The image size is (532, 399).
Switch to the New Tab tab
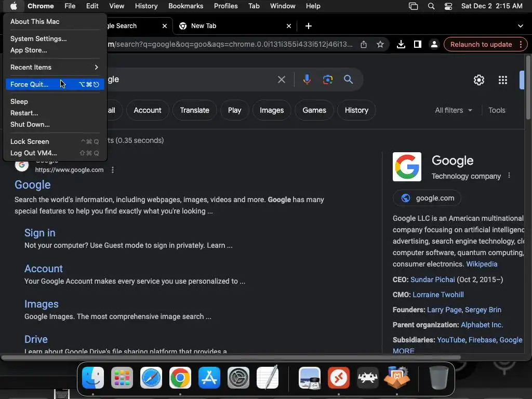pos(235,26)
